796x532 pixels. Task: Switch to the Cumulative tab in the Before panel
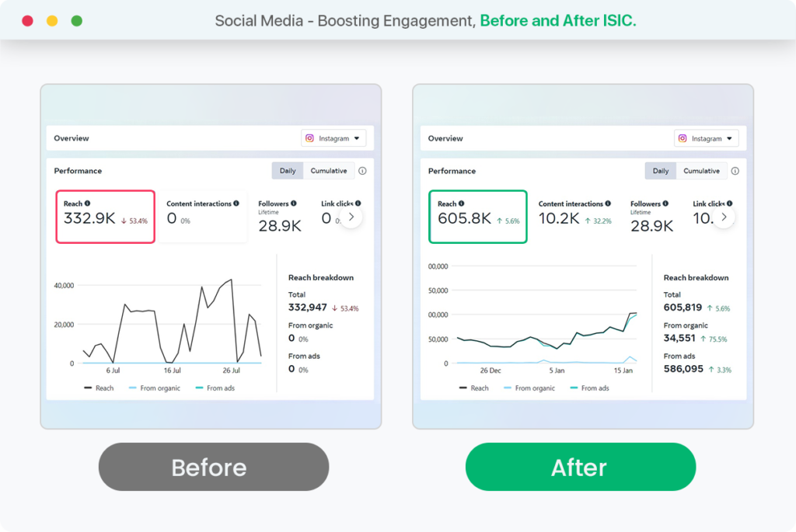pos(328,170)
